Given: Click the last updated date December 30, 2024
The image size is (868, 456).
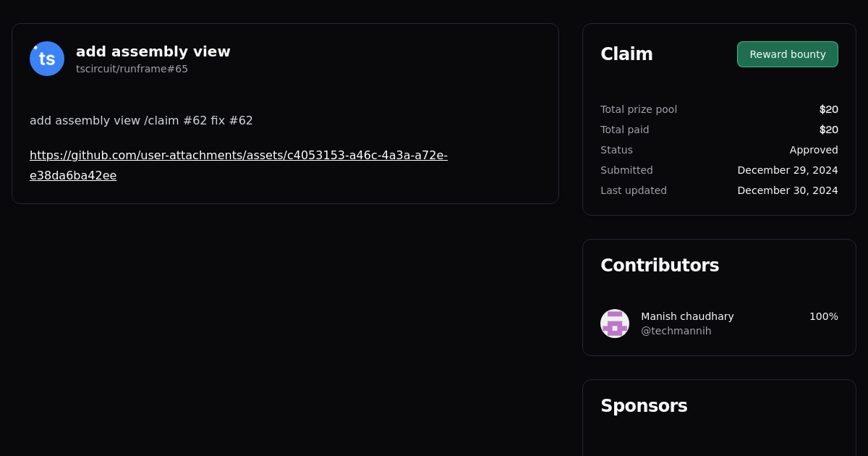Looking at the screenshot, I should [x=787, y=190].
